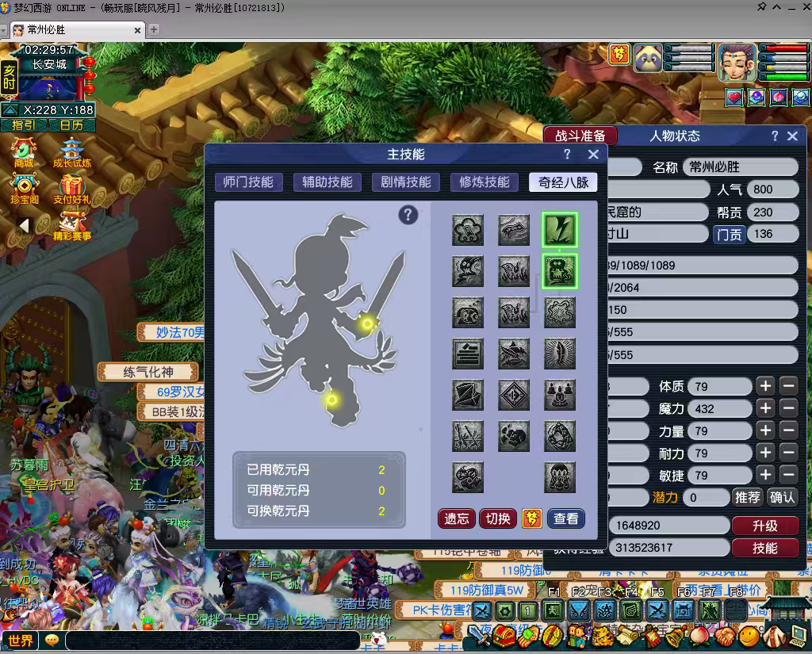Click the 查看 view button

pos(566,518)
